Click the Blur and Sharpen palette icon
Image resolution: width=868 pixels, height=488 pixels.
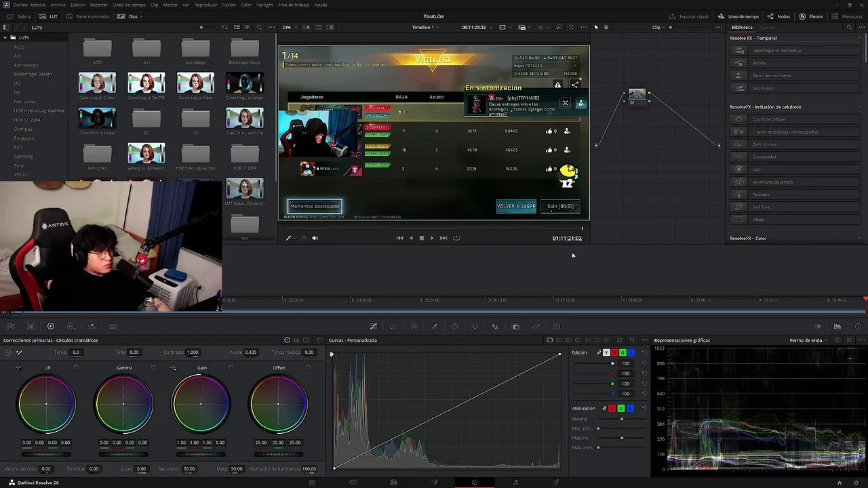tap(495, 327)
